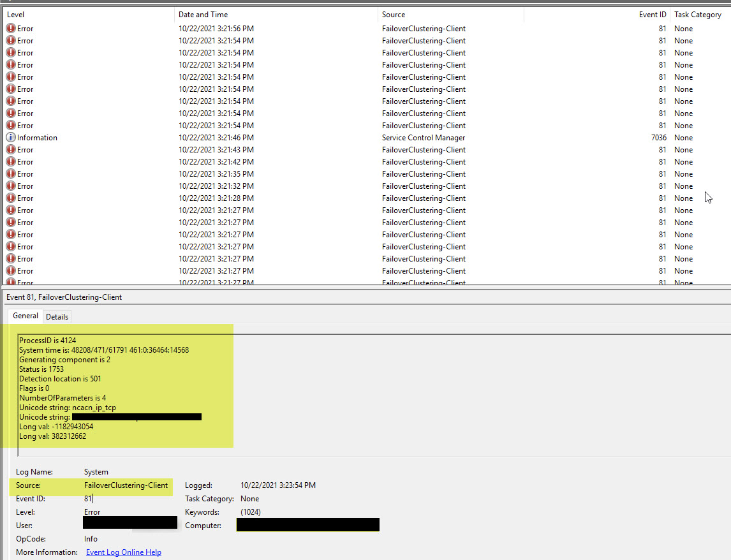The height and width of the screenshot is (560, 731).
Task: Sort events by the Date and Time header
Action: 204,14
